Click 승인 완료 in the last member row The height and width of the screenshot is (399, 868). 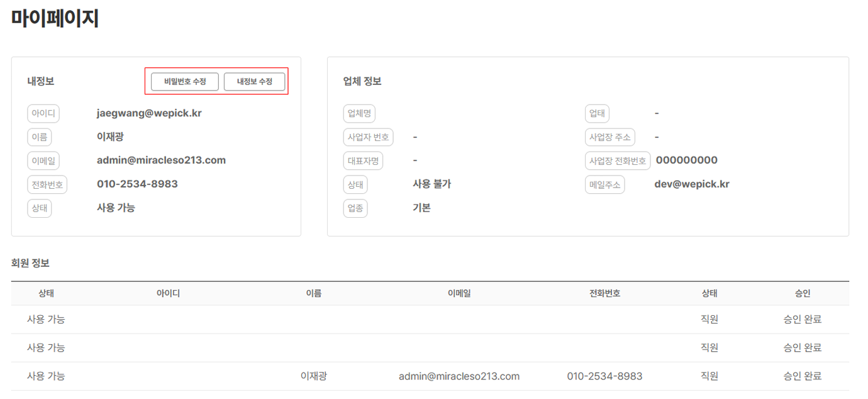(x=803, y=376)
